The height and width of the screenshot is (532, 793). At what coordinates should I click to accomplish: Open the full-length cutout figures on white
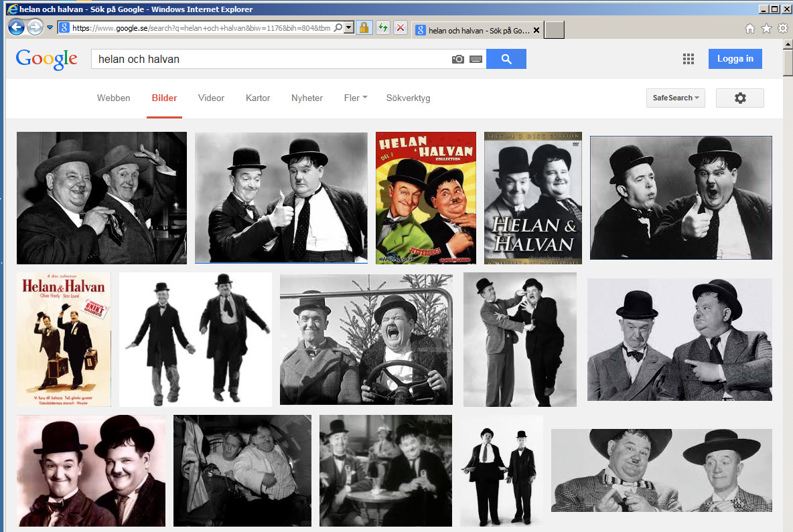195,339
